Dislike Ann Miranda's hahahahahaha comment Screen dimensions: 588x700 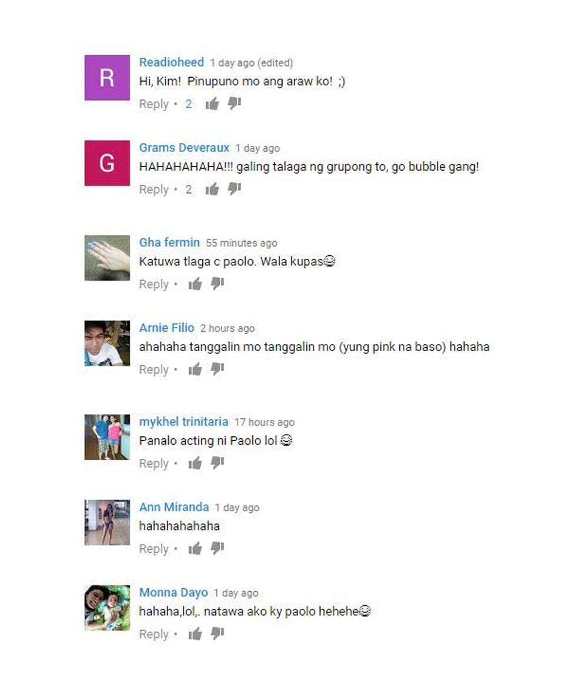[217, 548]
